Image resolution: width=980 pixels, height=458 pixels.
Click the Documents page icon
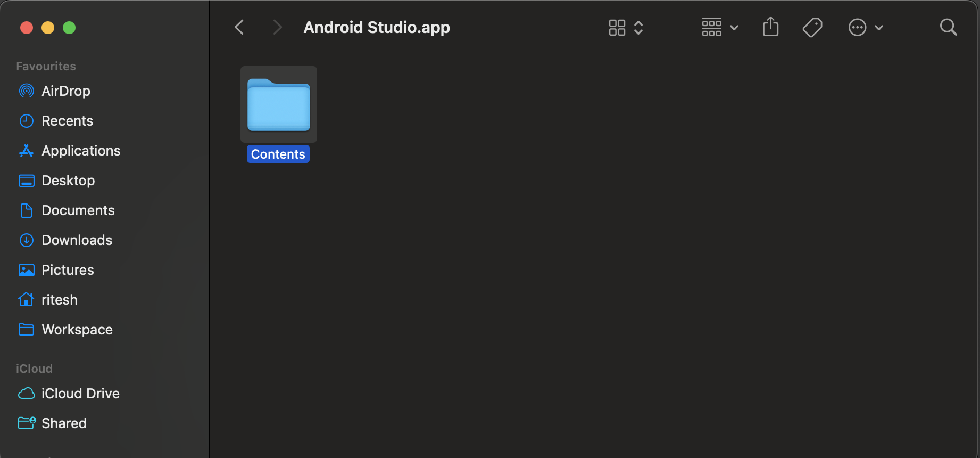[27, 210]
